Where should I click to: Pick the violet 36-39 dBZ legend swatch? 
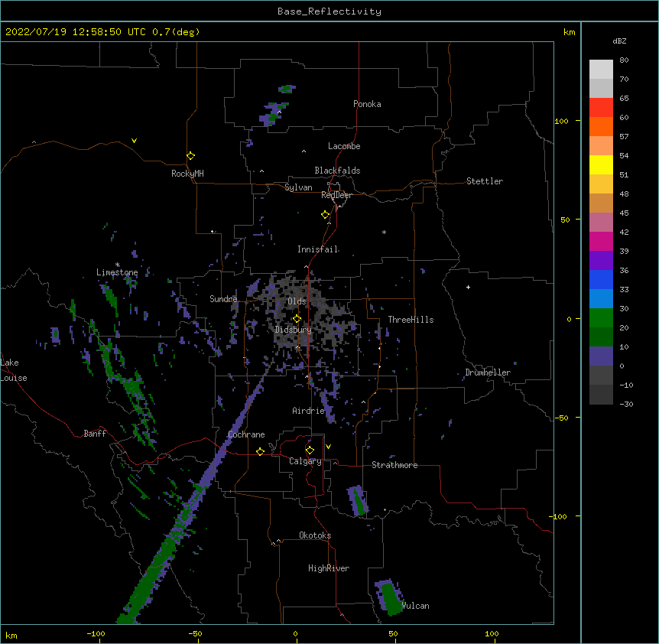coord(601,261)
